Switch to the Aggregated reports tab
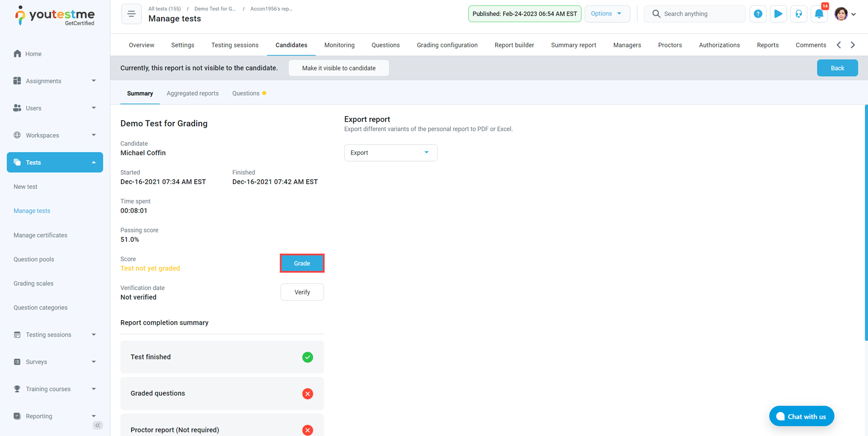868x436 pixels. [x=192, y=93]
